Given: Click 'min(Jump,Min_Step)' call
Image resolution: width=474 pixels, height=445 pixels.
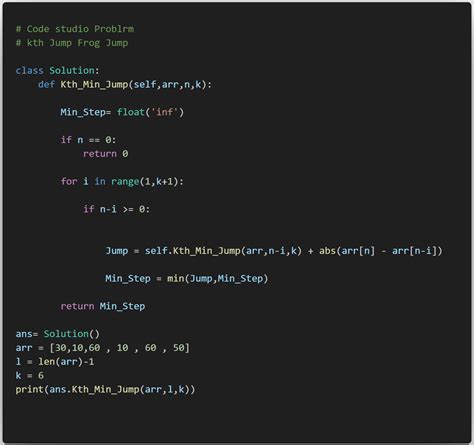Looking at the screenshot, I should point(217,278).
